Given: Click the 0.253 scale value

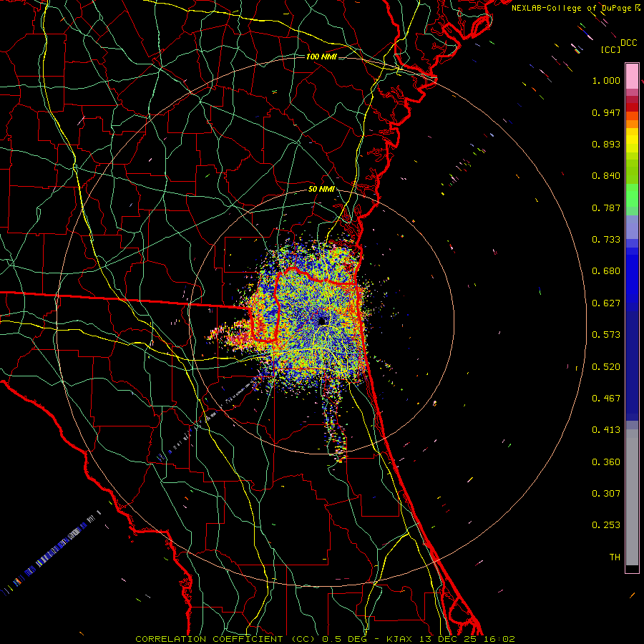Looking at the screenshot, I should [x=606, y=525].
